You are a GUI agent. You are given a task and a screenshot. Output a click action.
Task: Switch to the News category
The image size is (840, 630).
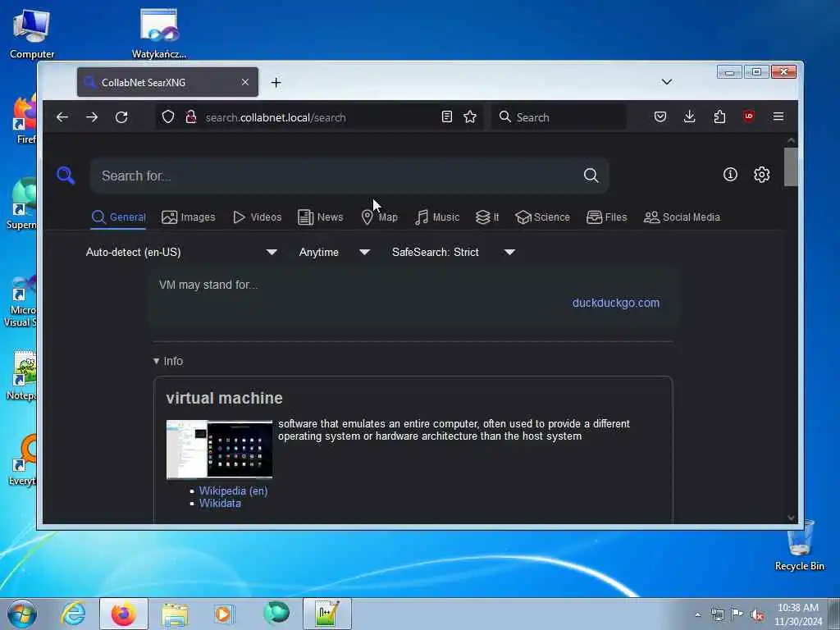point(321,217)
